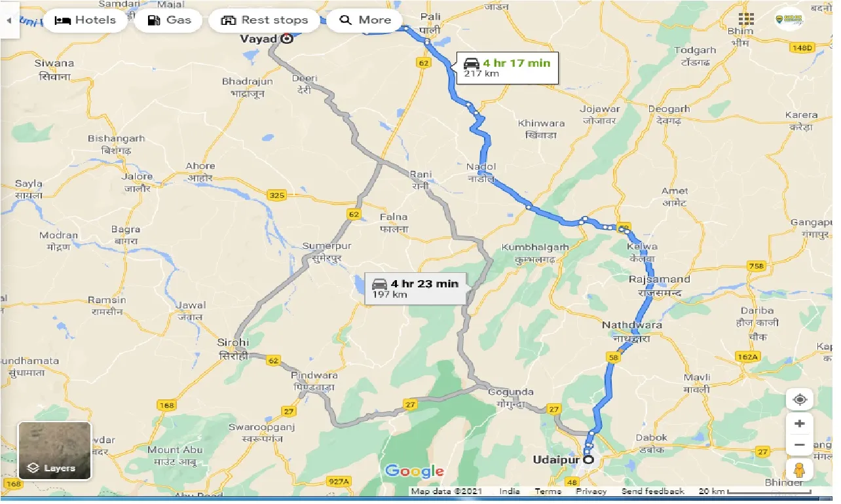Select the 4 hr 23 min alternate route
The height and width of the screenshot is (504, 841).
point(415,288)
